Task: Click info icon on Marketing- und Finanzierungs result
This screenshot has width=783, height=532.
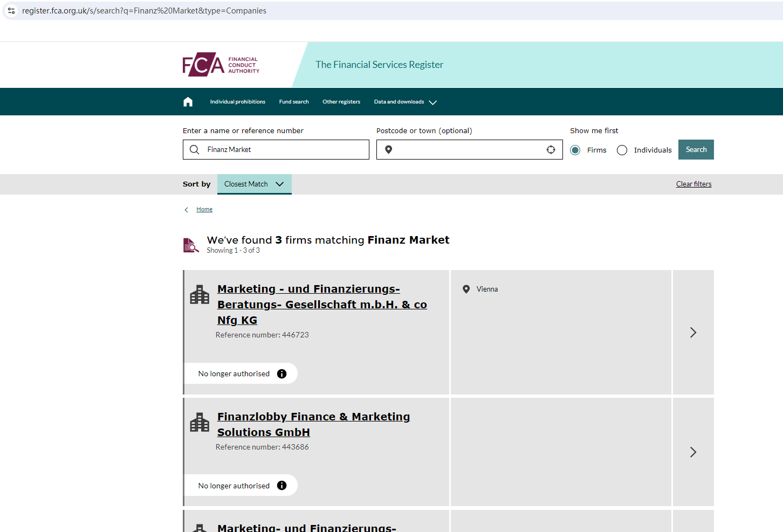Action: [x=281, y=374]
